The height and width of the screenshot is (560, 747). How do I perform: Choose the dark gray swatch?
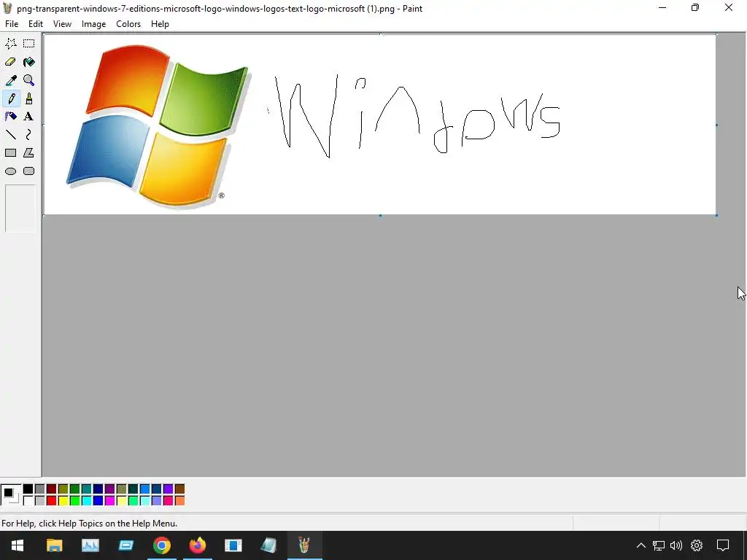coord(40,489)
